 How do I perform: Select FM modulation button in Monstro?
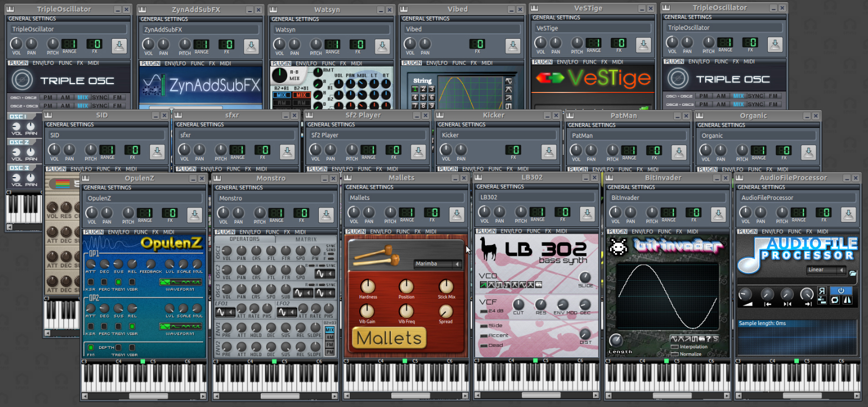coord(330,344)
